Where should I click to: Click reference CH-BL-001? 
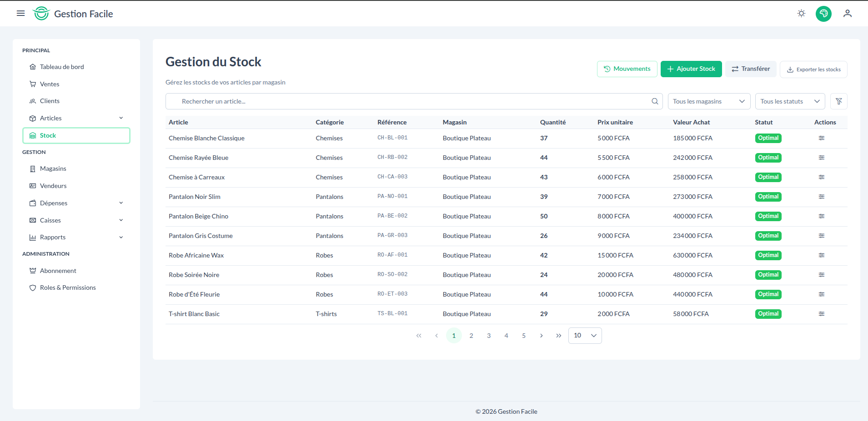(x=392, y=138)
